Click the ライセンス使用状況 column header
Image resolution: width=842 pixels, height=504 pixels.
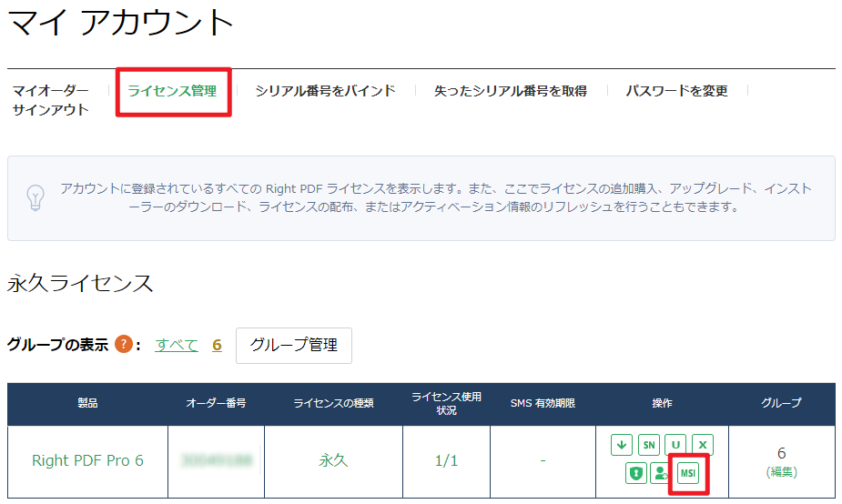446,403
